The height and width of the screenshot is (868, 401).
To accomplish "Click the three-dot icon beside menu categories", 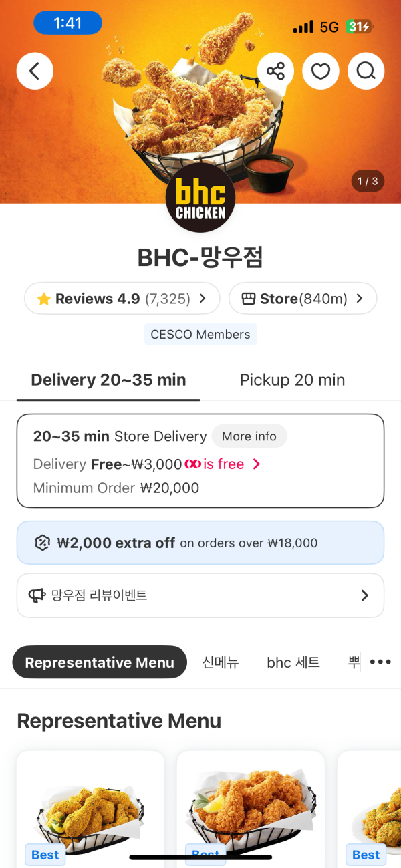I will [380, 662].
